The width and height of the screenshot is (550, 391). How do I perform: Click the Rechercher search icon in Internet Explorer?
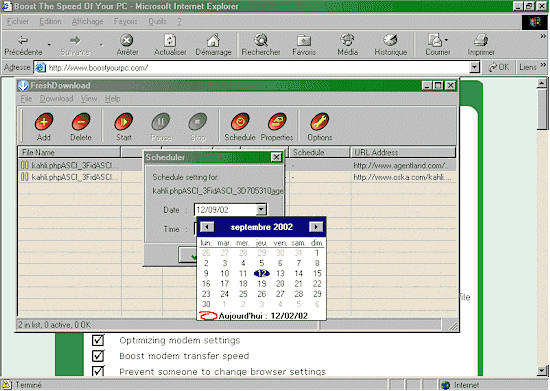coord(261,40)
